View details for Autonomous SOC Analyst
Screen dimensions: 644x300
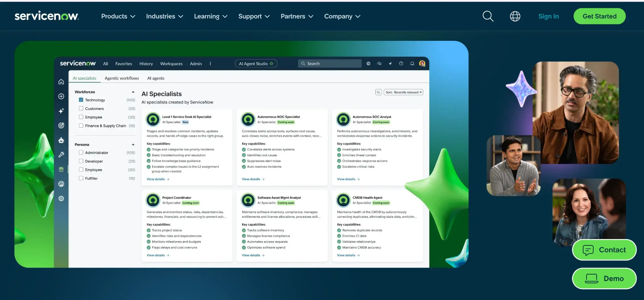346,179
